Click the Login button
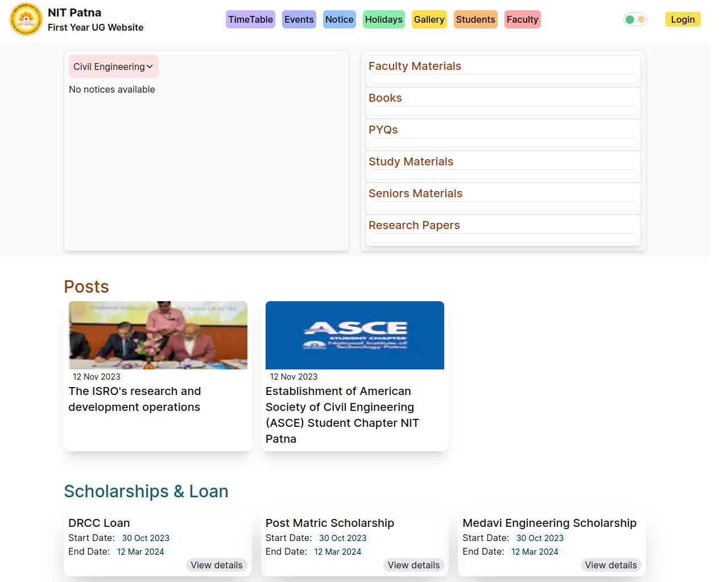The width and height of the screenshot is (728, 582). point(683,19)
